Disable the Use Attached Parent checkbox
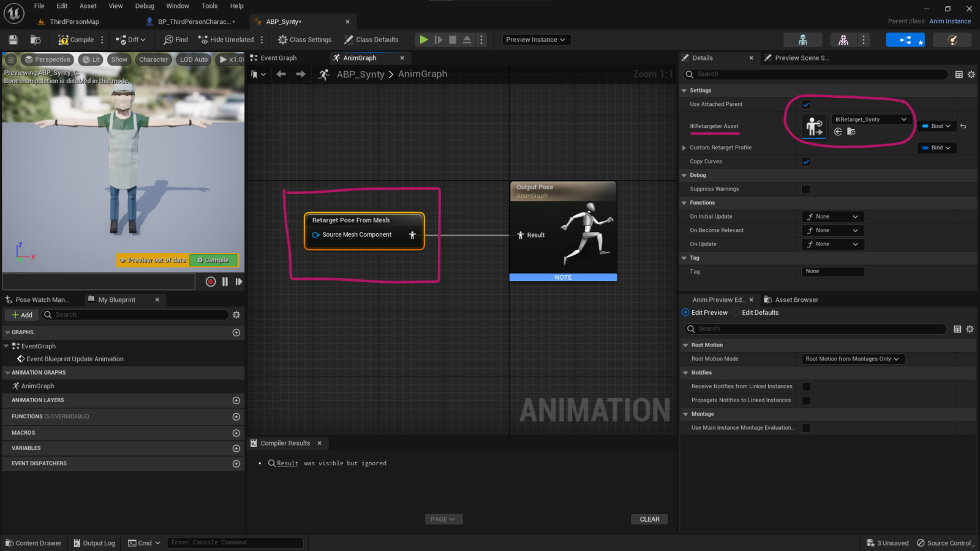The width and height of the screenshot is (980, 551). (806, 104)
